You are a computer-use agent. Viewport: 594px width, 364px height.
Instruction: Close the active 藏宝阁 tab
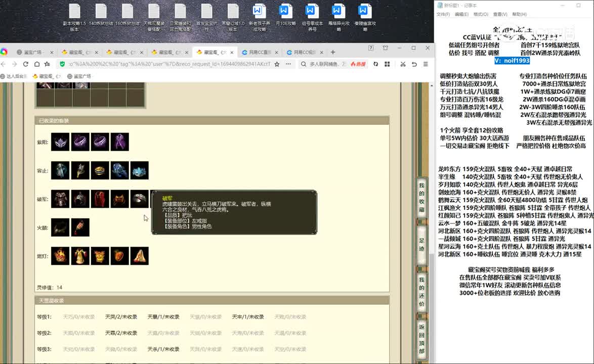coord(231,52)
